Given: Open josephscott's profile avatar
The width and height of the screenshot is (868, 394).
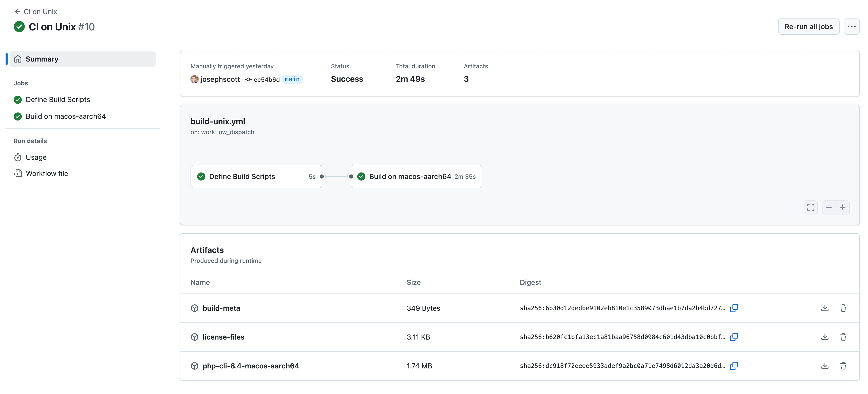Looking at the screenshot, I should (x=194, y=80).
